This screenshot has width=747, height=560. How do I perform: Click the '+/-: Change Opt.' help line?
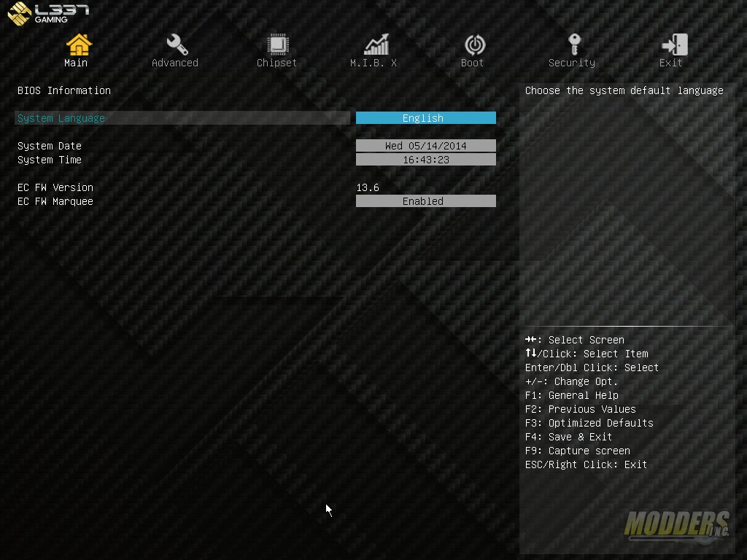tap(571, 381)
